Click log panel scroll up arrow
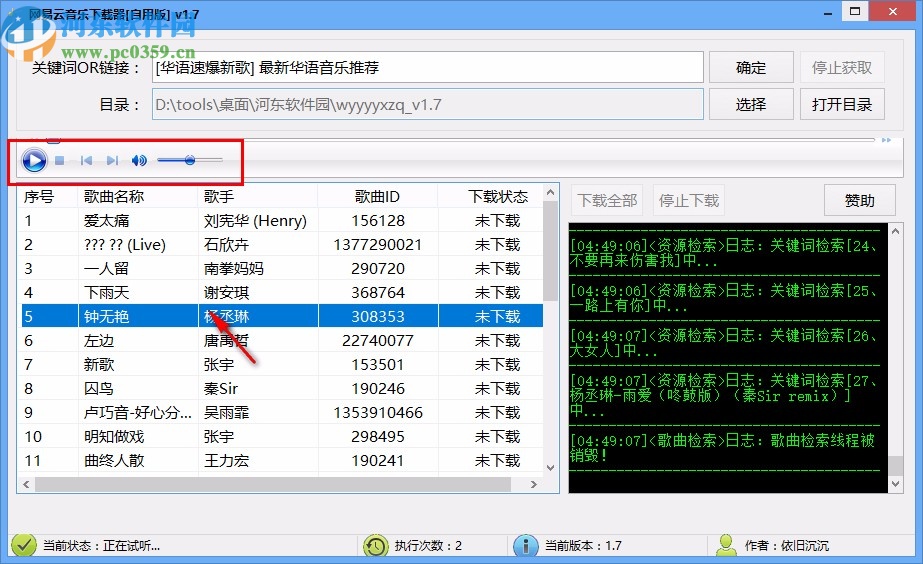The image size is (923, 564). point(895,231)
